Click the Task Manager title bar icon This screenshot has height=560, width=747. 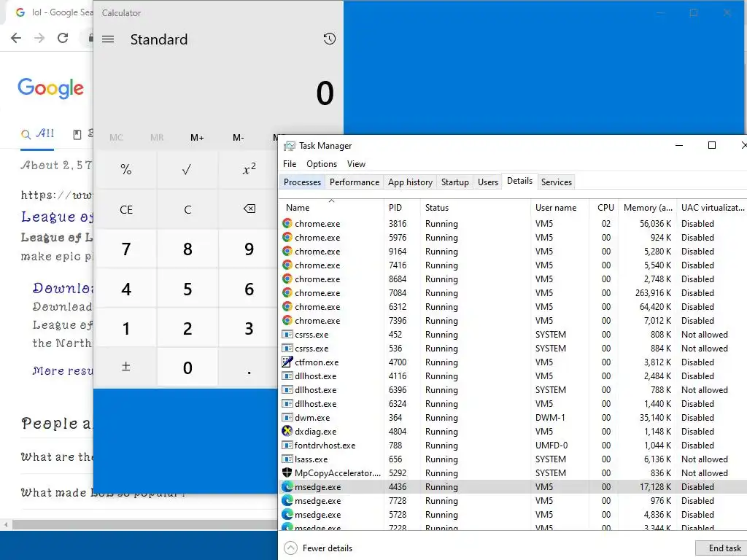(x=289, y=146)
